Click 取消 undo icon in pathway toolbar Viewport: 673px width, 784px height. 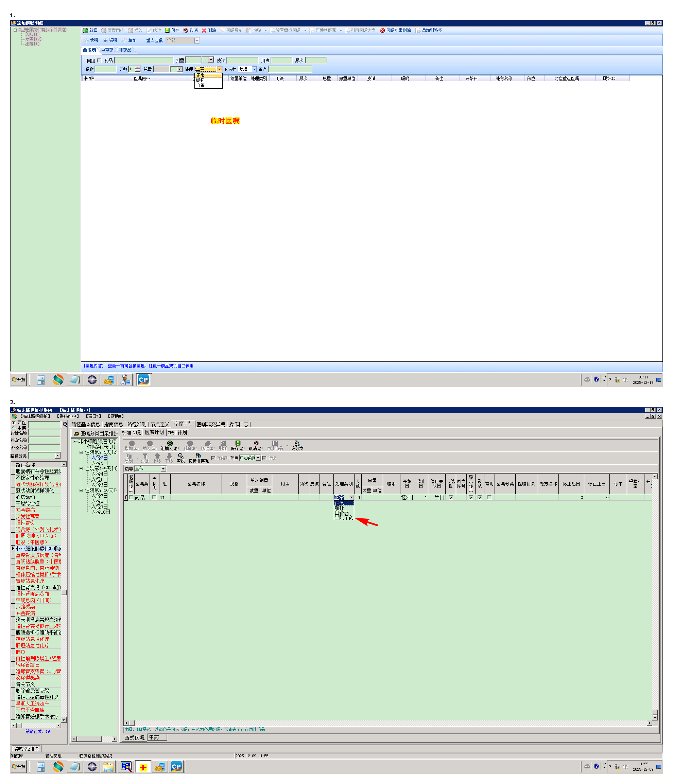[256, 443]
